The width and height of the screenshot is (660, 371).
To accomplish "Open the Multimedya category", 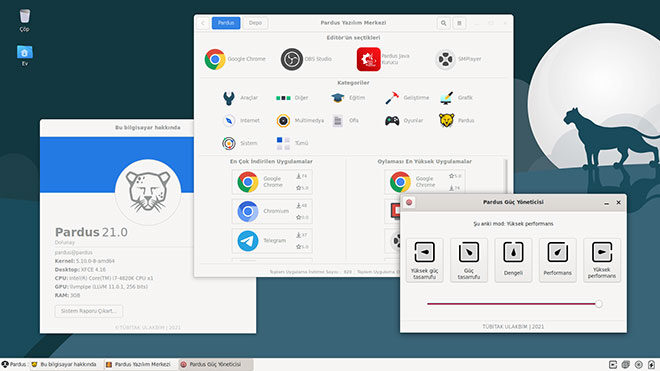I will pyautogui.click(x=300, y=120).
